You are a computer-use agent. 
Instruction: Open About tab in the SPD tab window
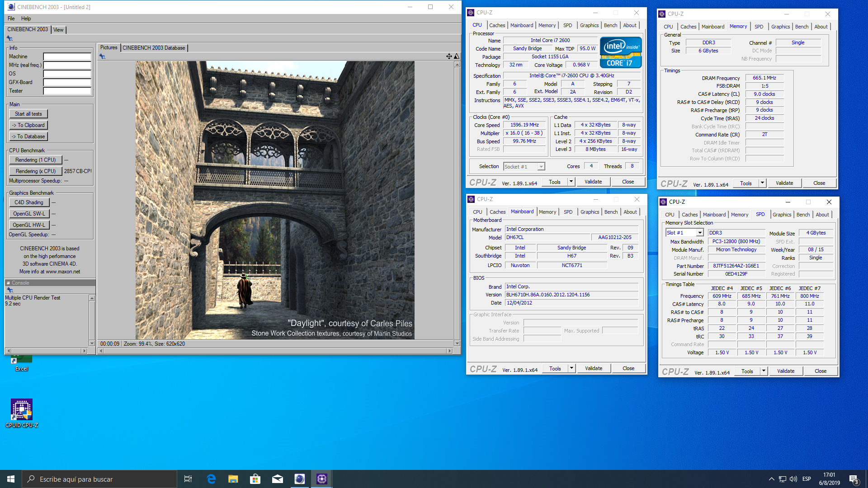click(x=822, y=215)
